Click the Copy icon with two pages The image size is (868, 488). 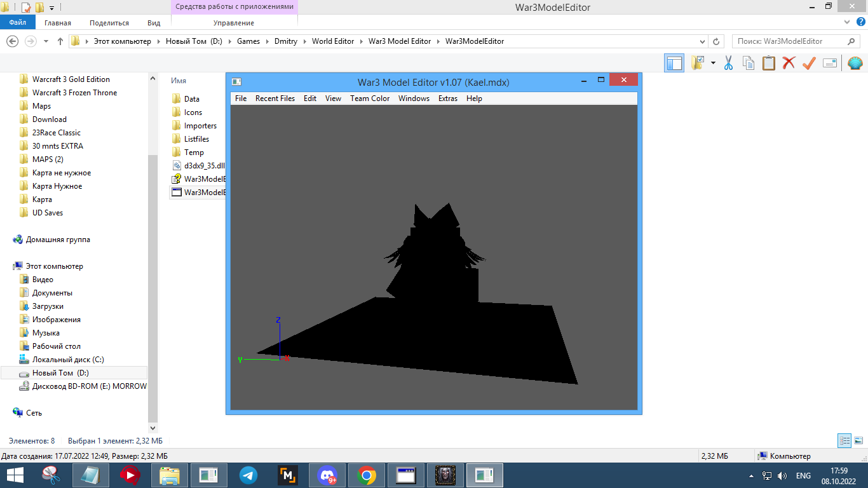click(749, 63)
